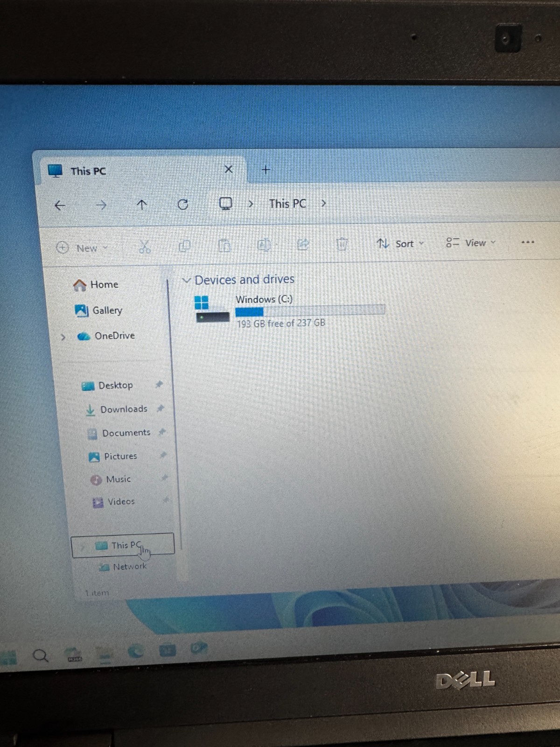Open Home in navigation pane
This screenshot has width=560, height=747.
pyautogui.click(x=96, y=285)
